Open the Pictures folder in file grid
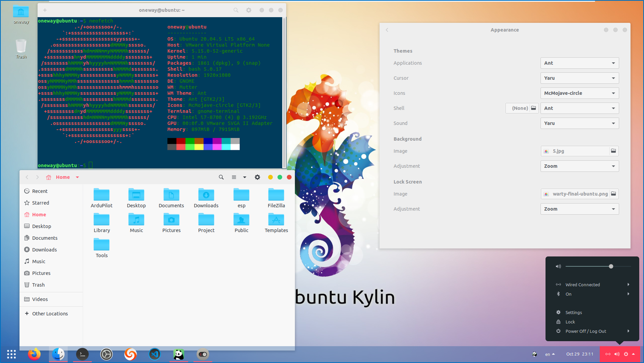This screenshot has width=644, height=363. 171,223
